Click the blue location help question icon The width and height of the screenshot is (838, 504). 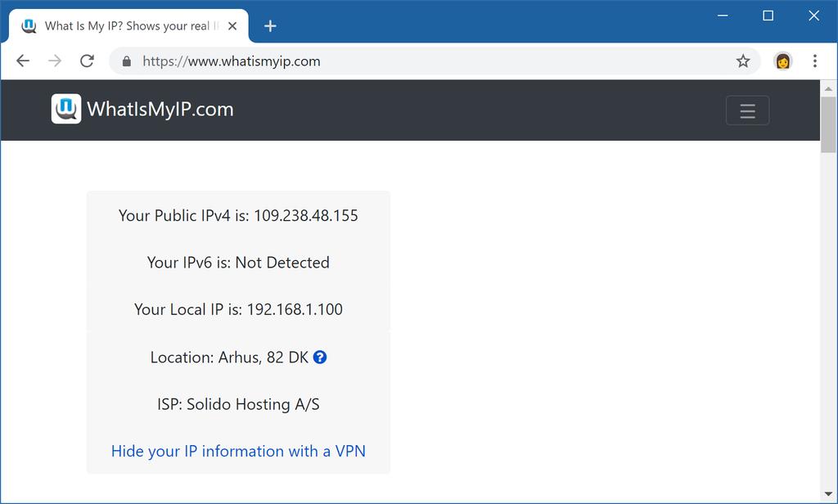click(x=320, y=357)
